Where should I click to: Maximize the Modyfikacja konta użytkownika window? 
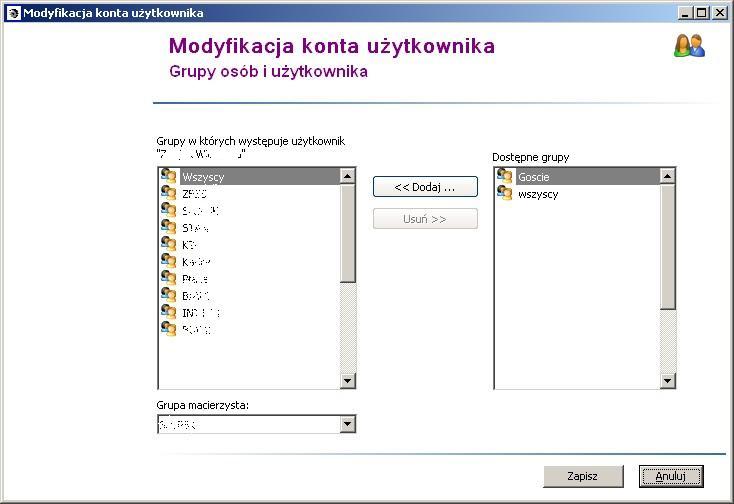tap(702, 13)
